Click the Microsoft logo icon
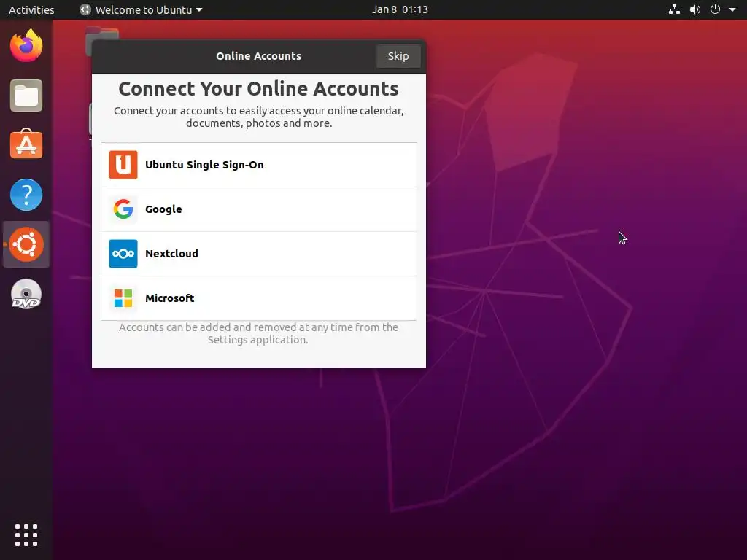 (x=123, y=298)
